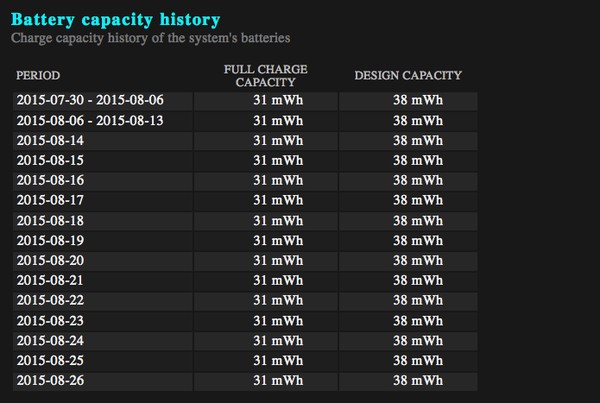Select the FULL CHARGE CAPACITY column header

(x=264, y=76)
